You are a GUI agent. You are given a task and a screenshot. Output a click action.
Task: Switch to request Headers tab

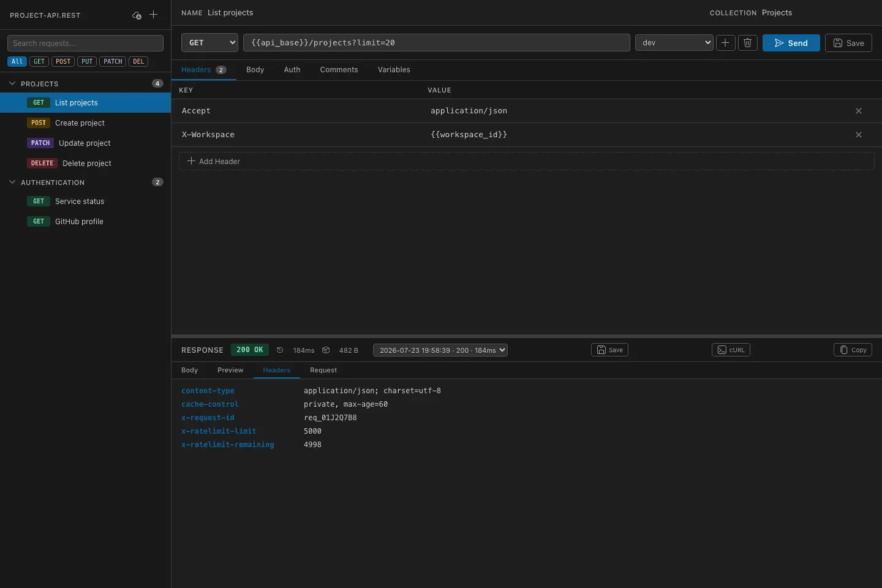click(204, 70)
